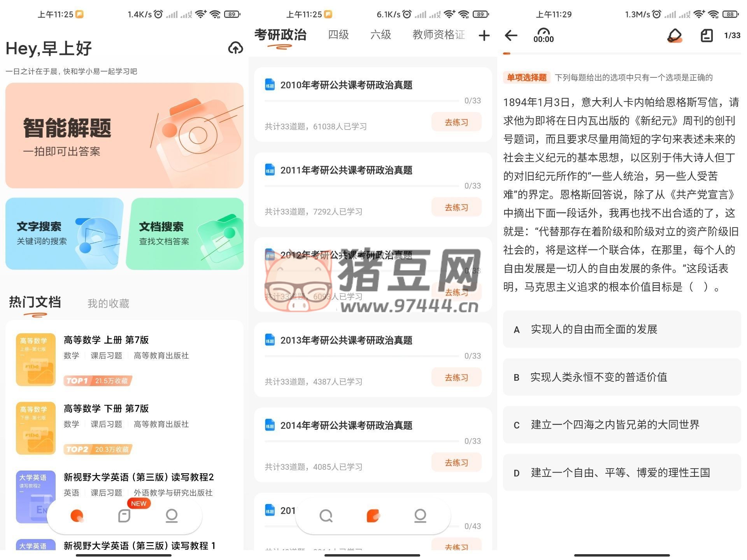The image size is (747, 560).
Task: Choose option D 自由、平等、博爱的理性王国
Action: pyautogui.click(x=622, y=472)
